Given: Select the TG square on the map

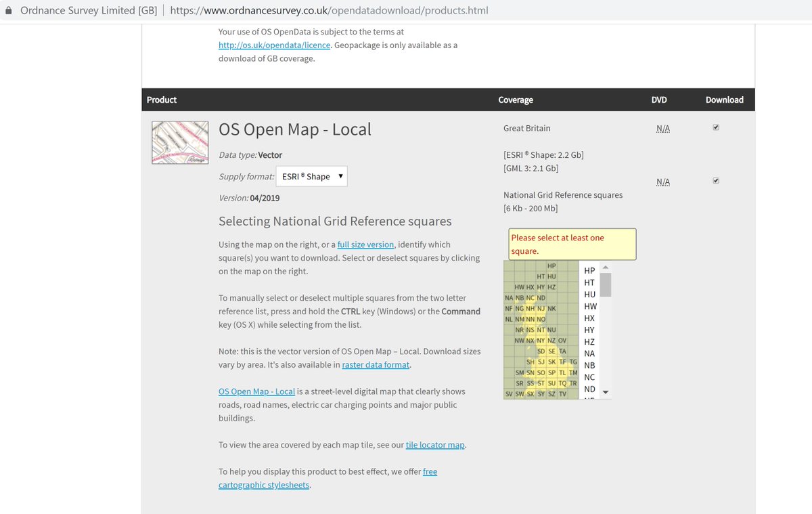Looking at the screenshot, I should click(x=573, y=362).
